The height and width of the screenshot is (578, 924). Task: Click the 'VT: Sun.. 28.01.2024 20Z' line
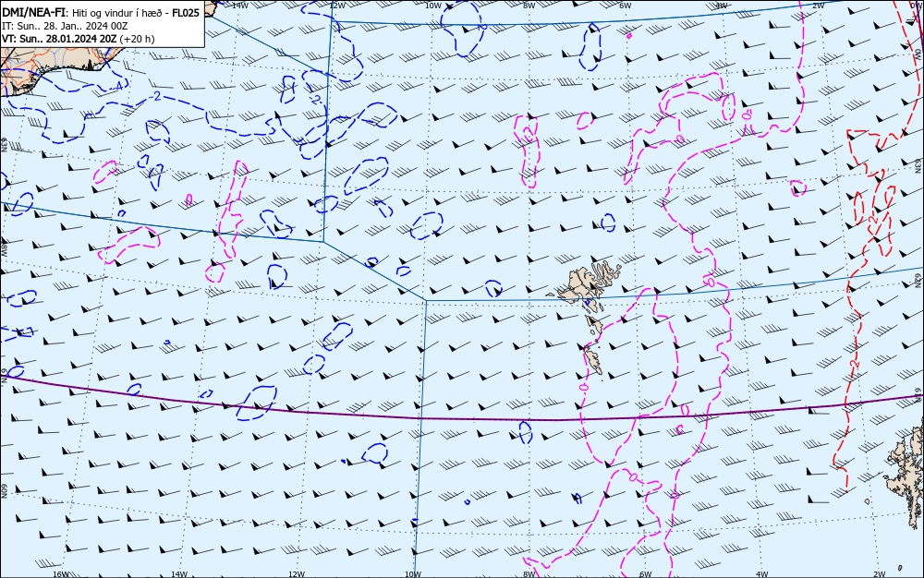(x=59, y=39)
